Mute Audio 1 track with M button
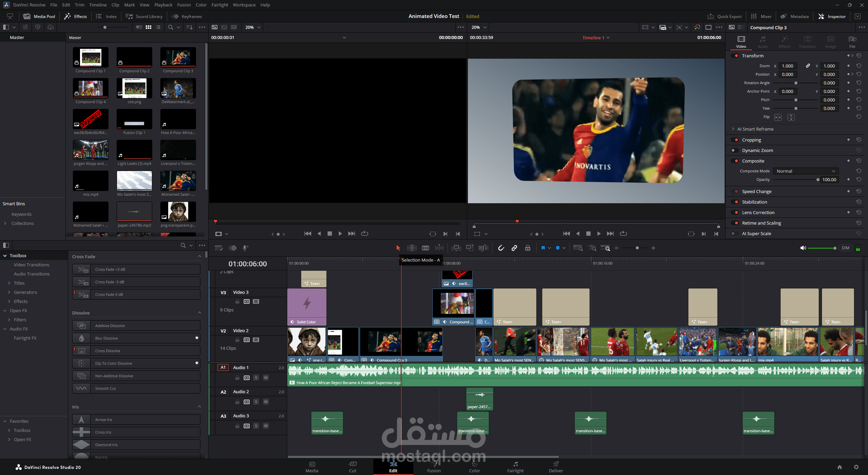This screenshot has height=475, width=868. pyautogui.click(x=266, y=378)
